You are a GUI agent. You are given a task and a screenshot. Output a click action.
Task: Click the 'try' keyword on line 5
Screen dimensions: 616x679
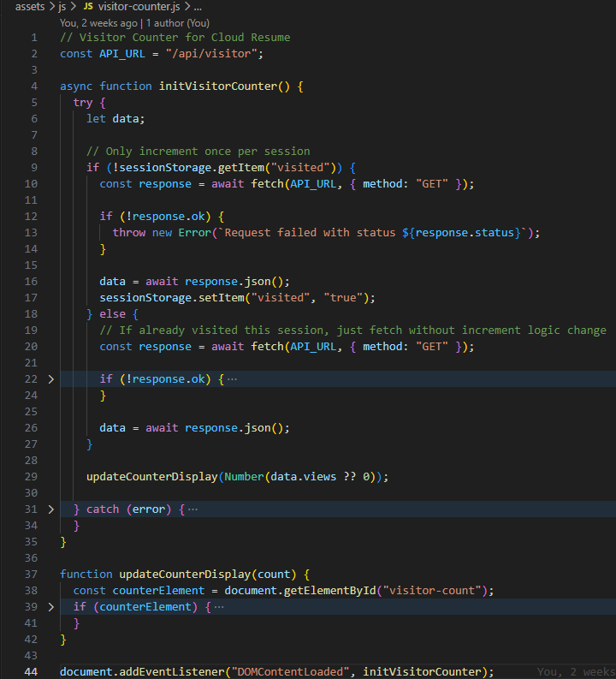click(83, 103)
